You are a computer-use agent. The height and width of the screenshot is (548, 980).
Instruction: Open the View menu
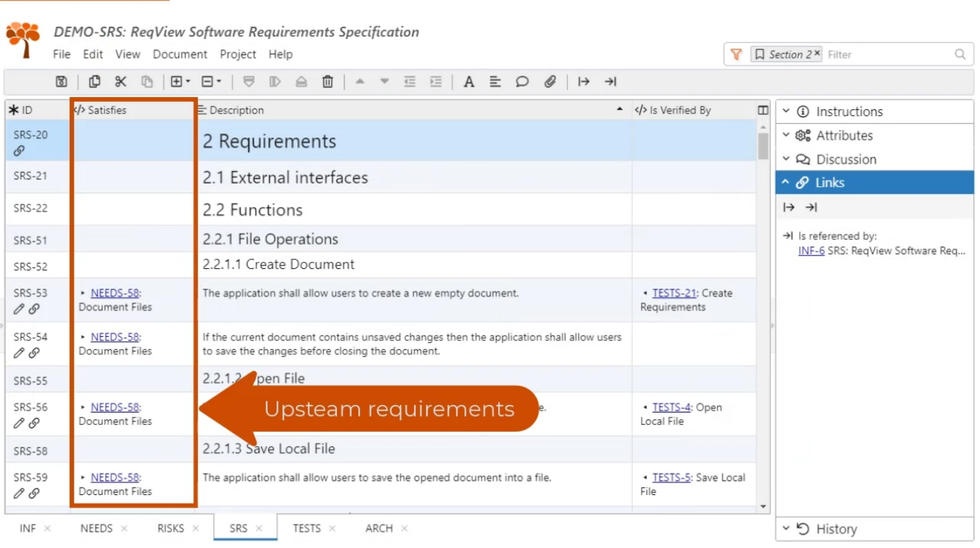click(128, 54)
